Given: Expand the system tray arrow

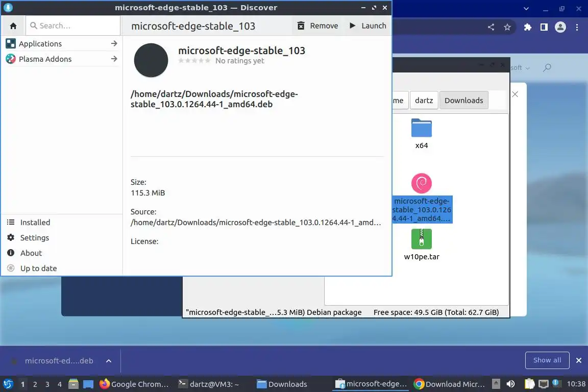Looking at the screenshot, I should point(496,384).
